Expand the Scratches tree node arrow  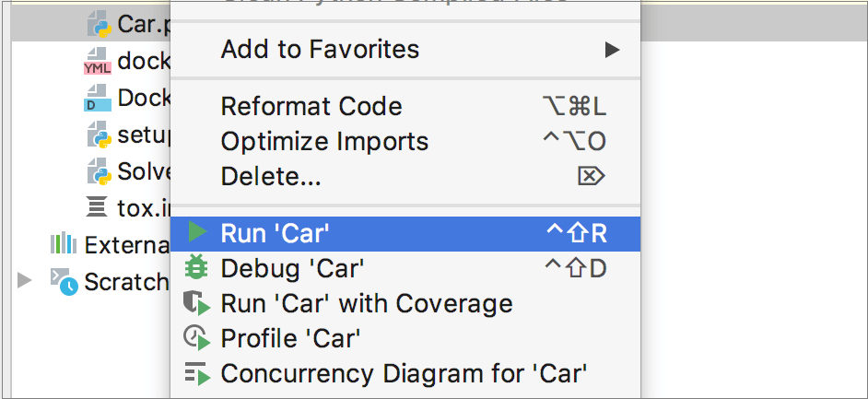tap(25, 280)
